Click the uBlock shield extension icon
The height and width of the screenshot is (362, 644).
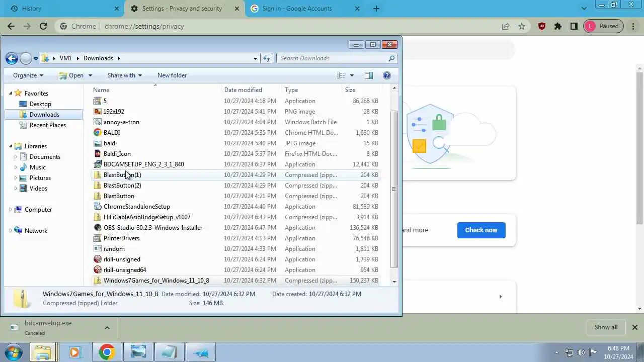click(x=542, y=26)
